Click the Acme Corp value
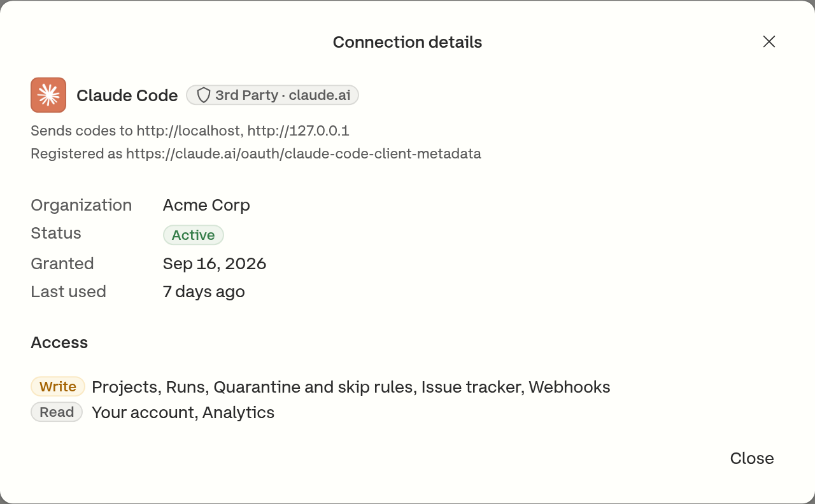 206,205
